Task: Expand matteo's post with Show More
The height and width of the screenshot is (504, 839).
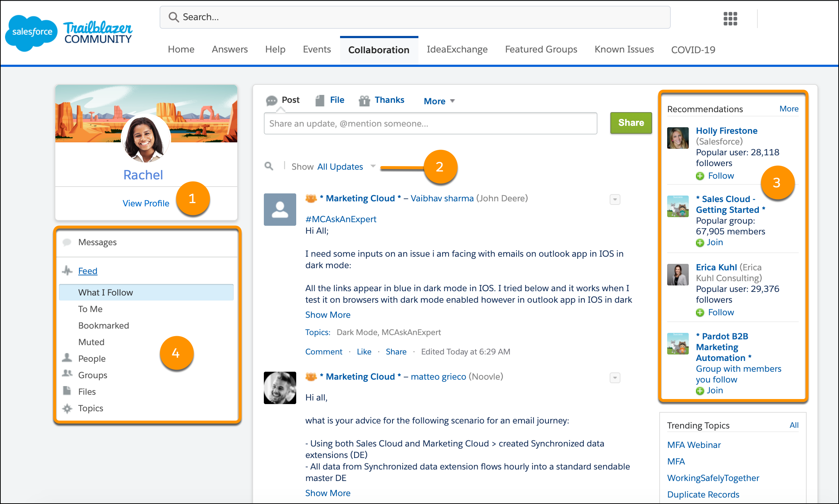Action: click(x=327, y=493)
